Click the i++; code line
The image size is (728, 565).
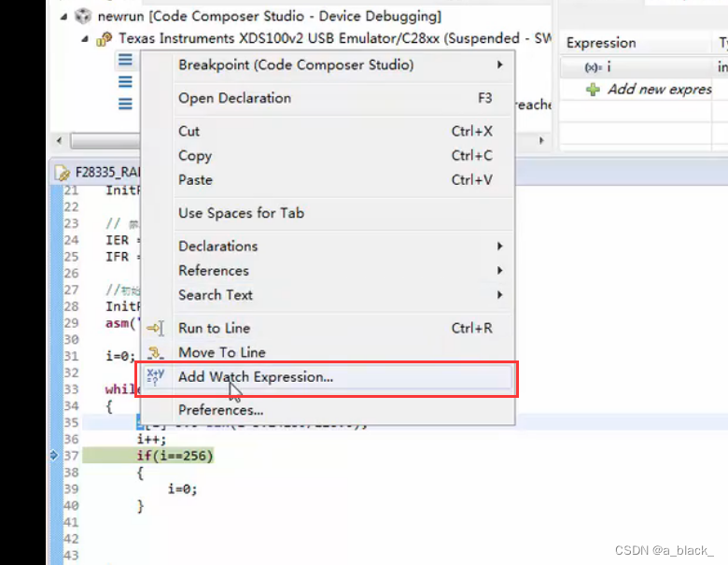pyautogui.click(x=151, y=439)
